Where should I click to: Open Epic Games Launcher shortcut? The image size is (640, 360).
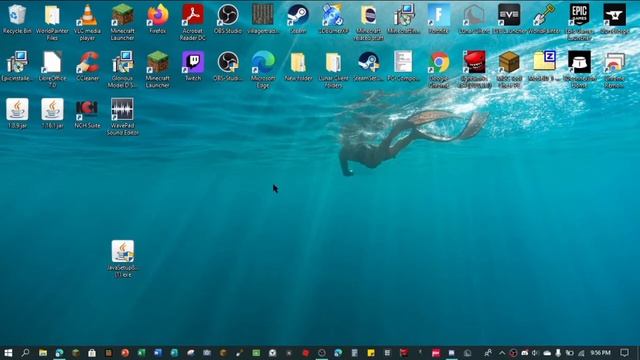click(x=579, y=22)
